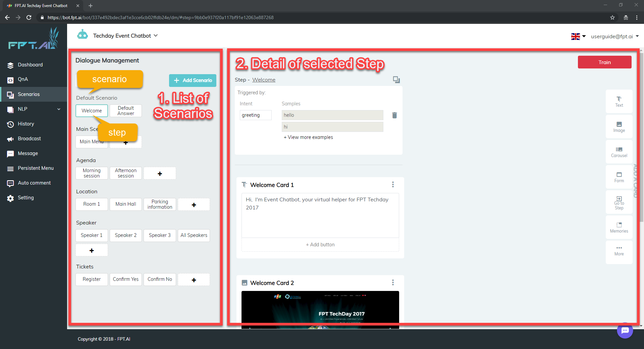Click the duplicate step icon beside Welcome
Image resolution: width=644 pixels, height=349 pixels.
point(396,80)
